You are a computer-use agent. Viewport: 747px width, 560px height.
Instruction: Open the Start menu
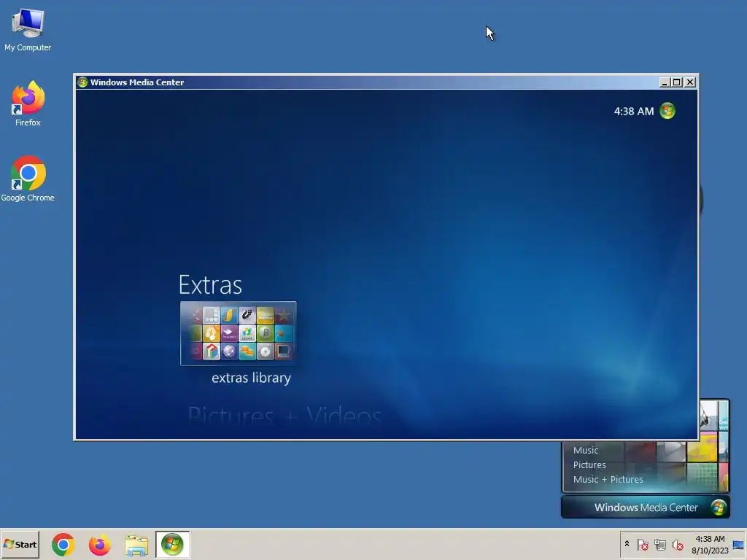tap(20, 544)
